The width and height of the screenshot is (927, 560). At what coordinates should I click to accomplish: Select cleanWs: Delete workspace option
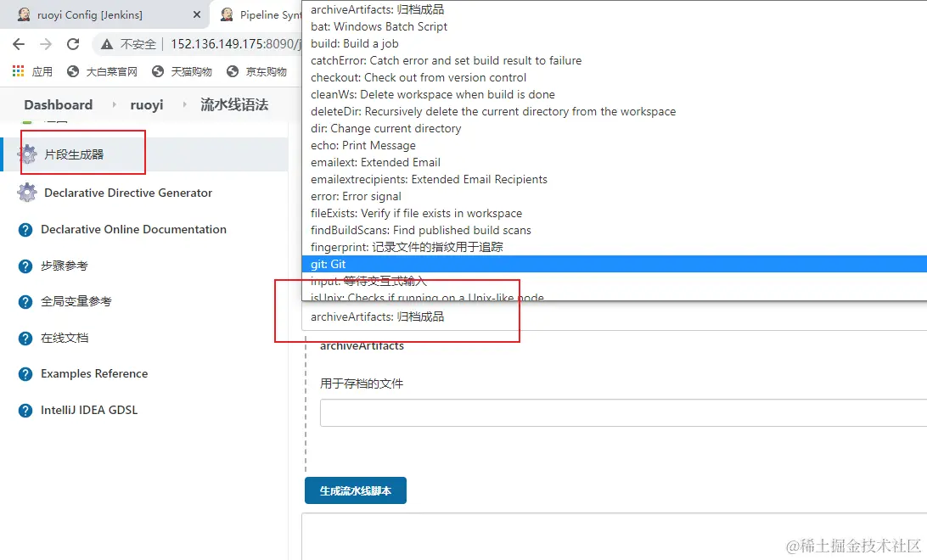(615, 94)
